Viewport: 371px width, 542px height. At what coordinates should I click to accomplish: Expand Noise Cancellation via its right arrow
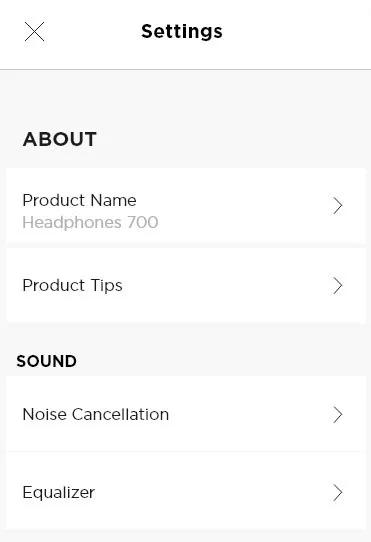(338, 414)
